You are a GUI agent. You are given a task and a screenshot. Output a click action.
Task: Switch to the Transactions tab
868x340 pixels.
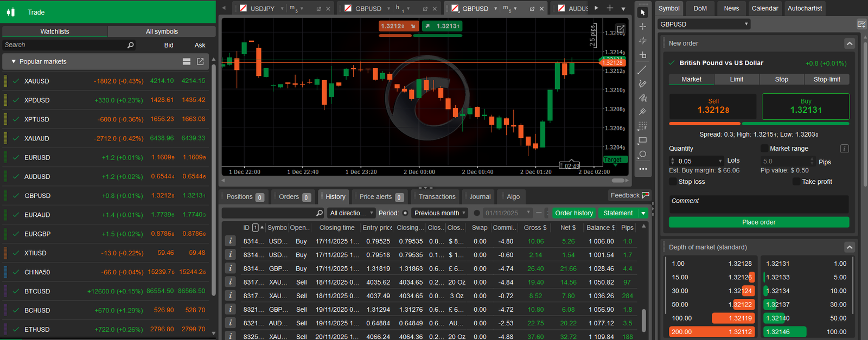pos(437,197)
